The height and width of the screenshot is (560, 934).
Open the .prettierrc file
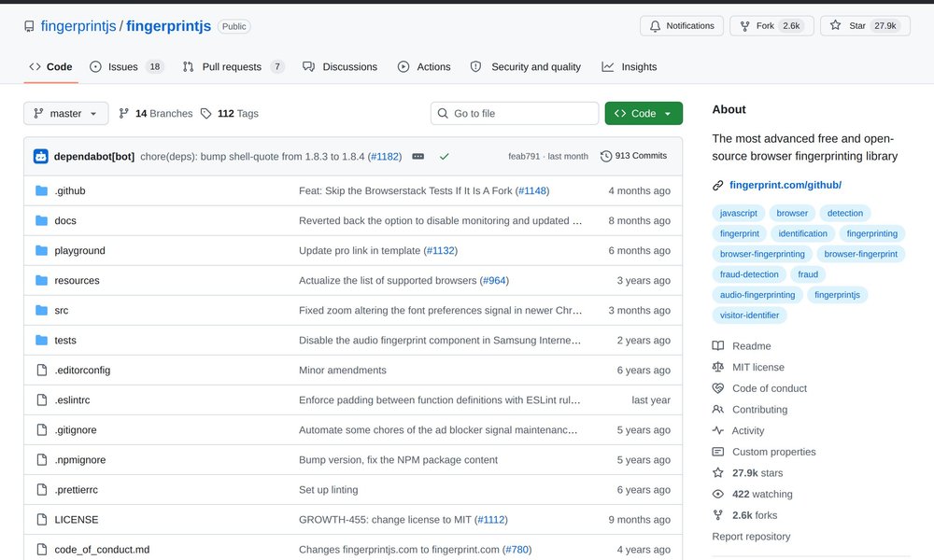(x=77, y=490)
